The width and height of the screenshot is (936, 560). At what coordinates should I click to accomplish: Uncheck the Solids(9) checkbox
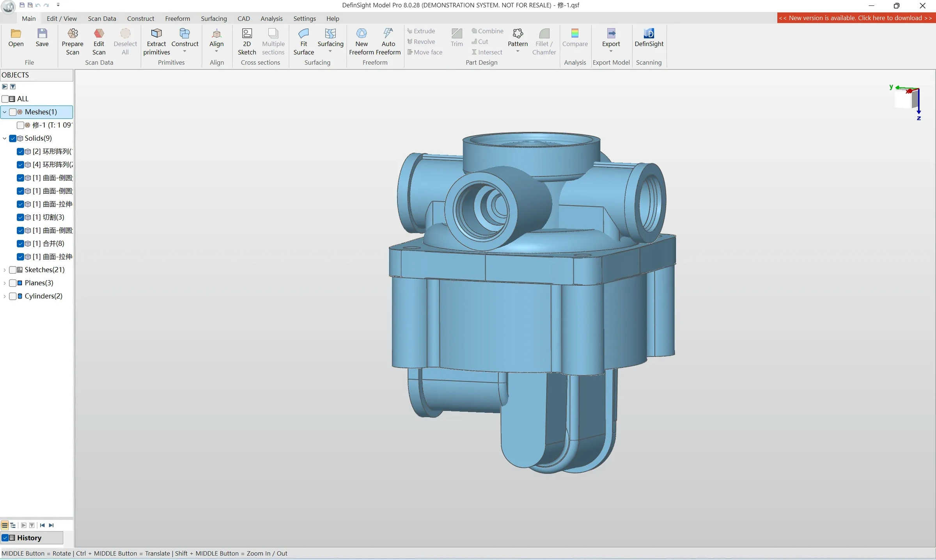tap(13, 138)
